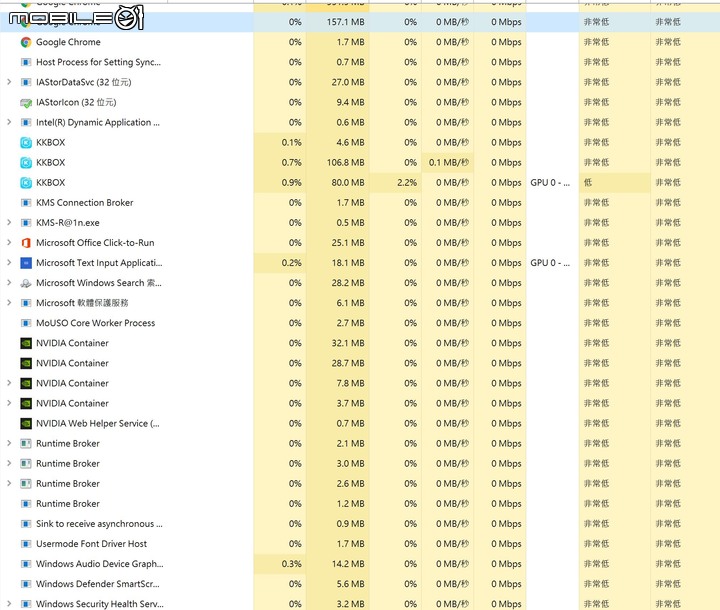Expand Runtime Broker using 2.1 MB

coord(9,443)
